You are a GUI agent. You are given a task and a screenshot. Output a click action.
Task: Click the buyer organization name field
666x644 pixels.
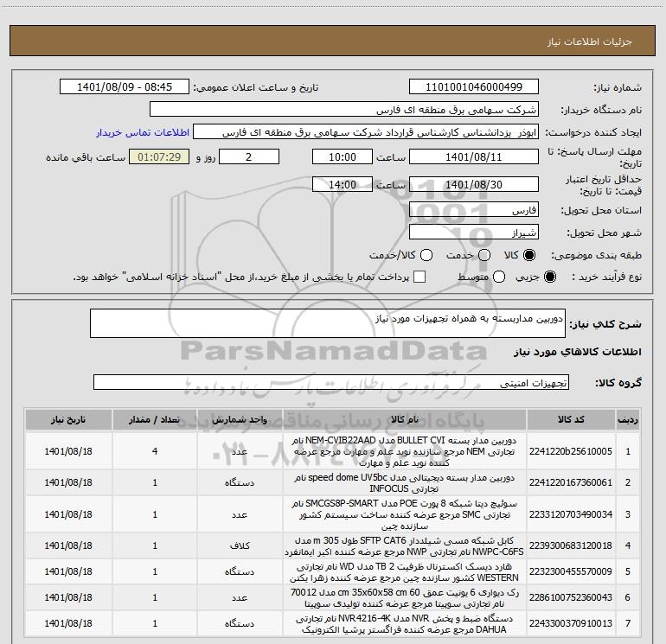tap(344, 110)
